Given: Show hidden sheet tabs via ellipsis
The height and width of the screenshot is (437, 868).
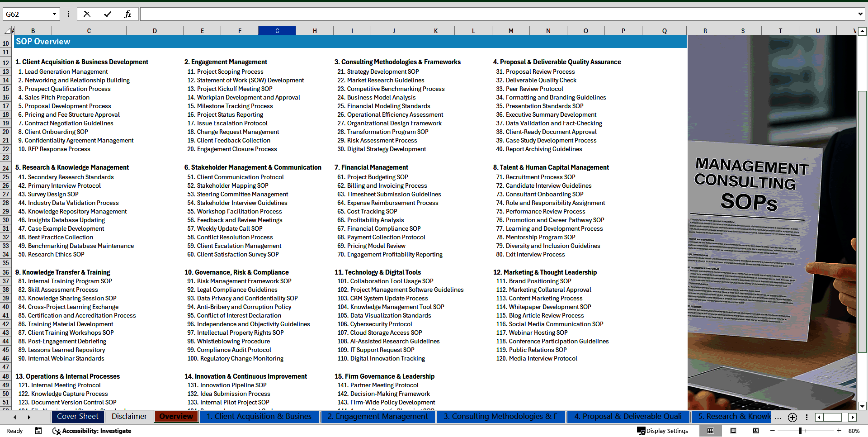Looking at the screenshot, I should (778, 417).
